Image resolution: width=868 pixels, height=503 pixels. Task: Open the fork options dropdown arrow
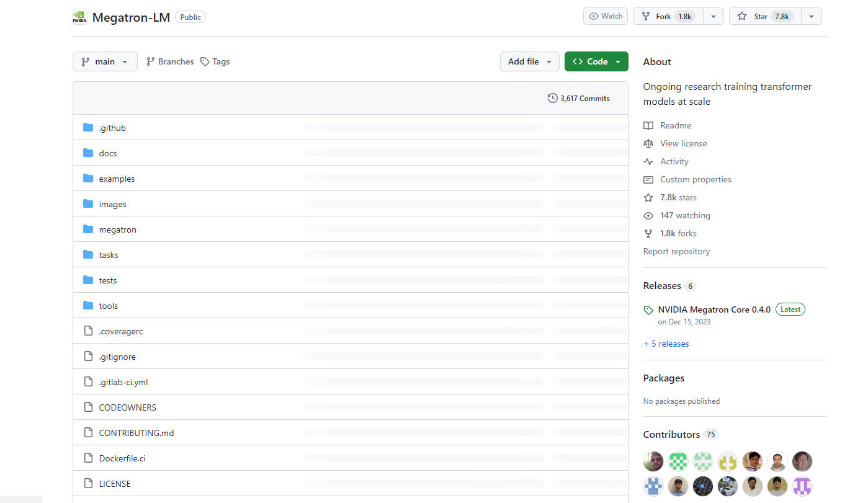pos(714,16)
